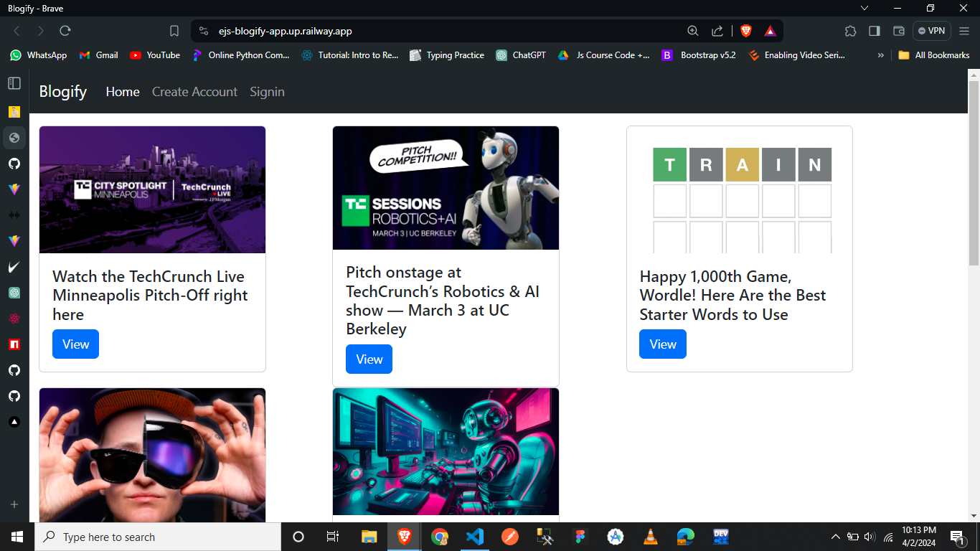Click the Sessions Robotics+AI thumbnail
The image size is (980, 551).
point(446,188)
